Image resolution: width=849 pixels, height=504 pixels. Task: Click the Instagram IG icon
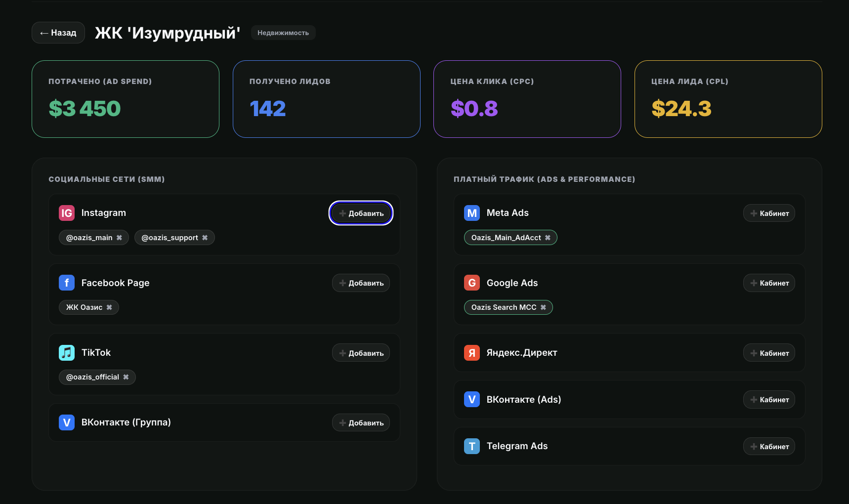pyautogui.click(x=67, y=213)
